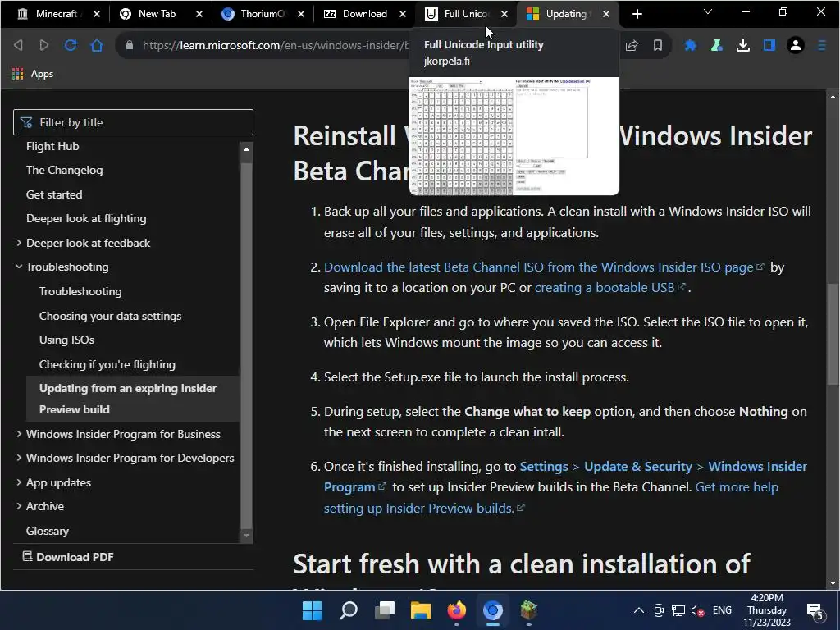
Task: Expand the Archive section
Action: pyautogui.click(x=19, y=505)
